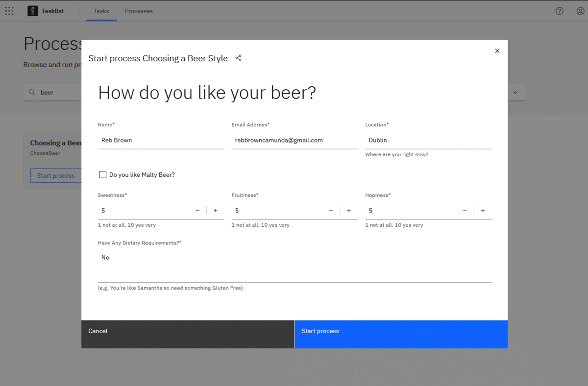This screenshot has width=588, height=386.
Task: Switch to the Tasks tab
Action: [x=101, y=11]
